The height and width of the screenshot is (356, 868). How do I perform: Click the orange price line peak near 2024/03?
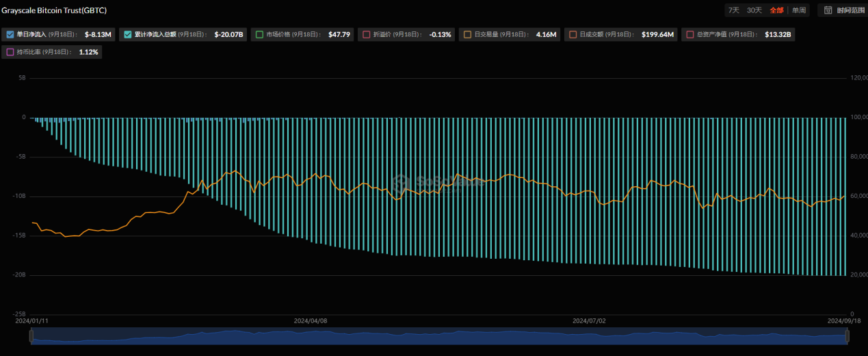(235, 171)
